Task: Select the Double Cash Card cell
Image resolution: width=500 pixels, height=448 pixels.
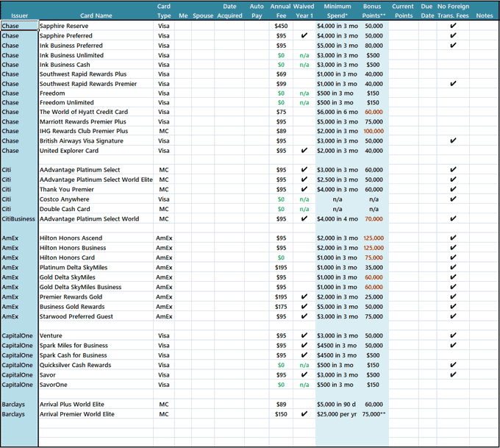Action: (96, 209)
